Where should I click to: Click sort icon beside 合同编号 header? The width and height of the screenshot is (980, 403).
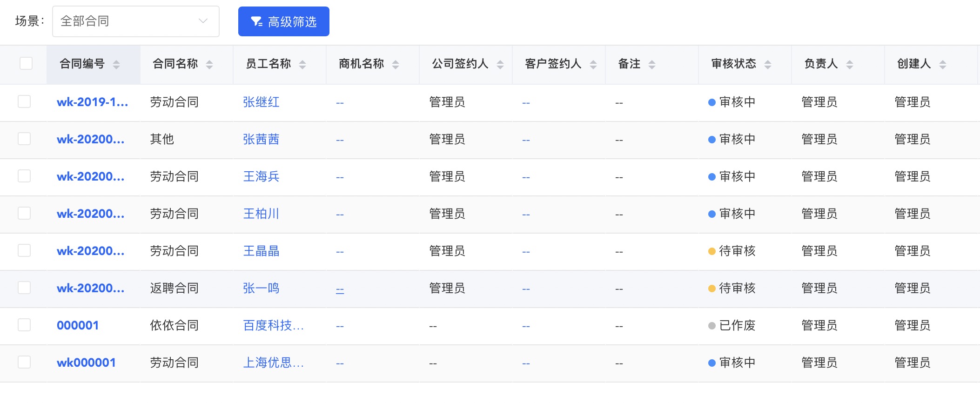tap(116, 65)
